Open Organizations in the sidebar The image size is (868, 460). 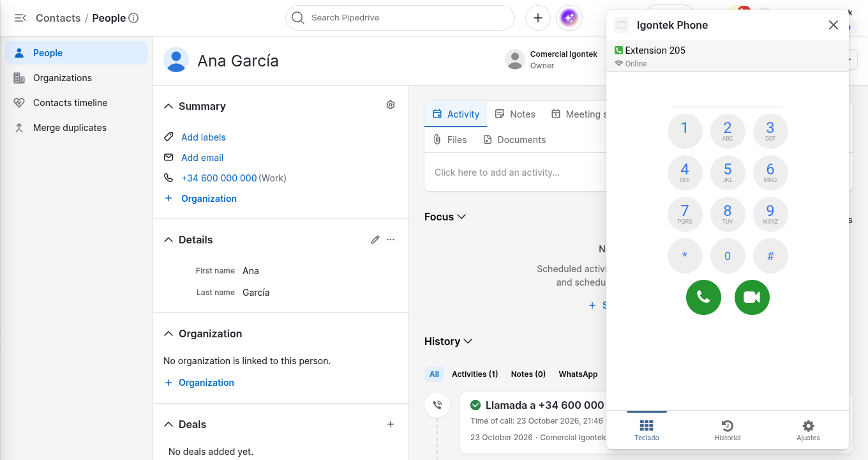[77, 78]
